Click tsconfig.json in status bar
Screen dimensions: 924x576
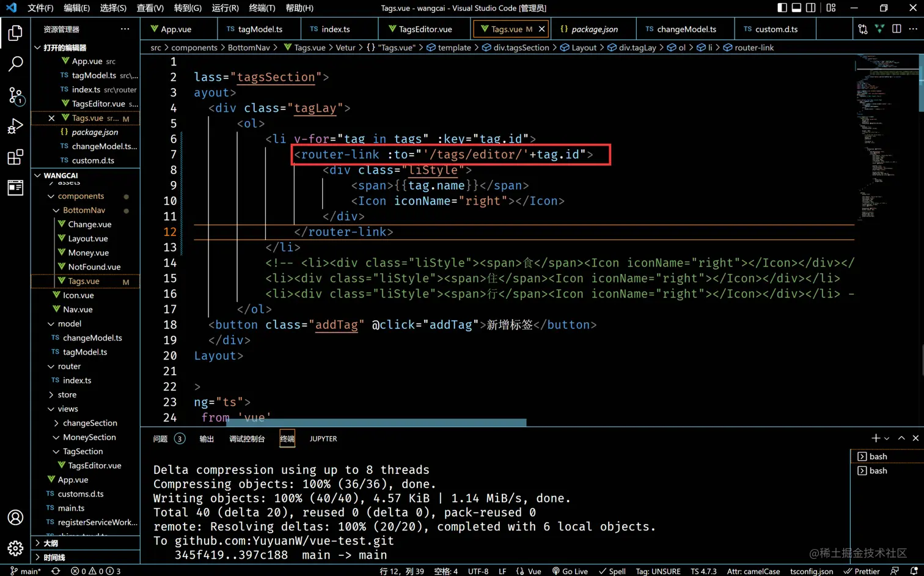click(812, 571)
